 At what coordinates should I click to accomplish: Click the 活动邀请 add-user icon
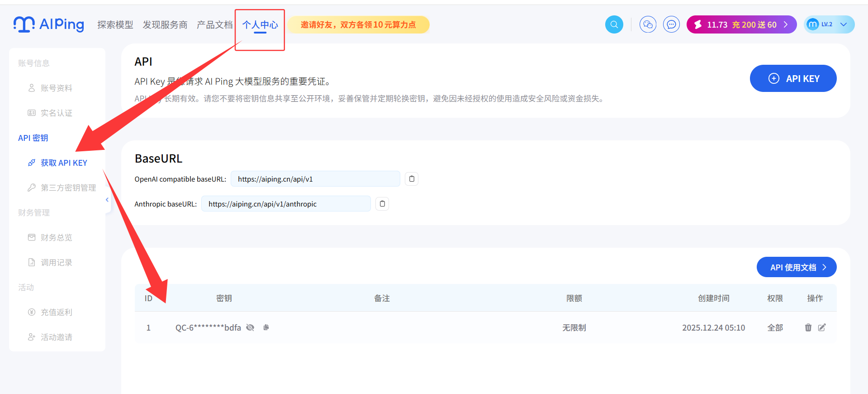[x=32, y=337]
